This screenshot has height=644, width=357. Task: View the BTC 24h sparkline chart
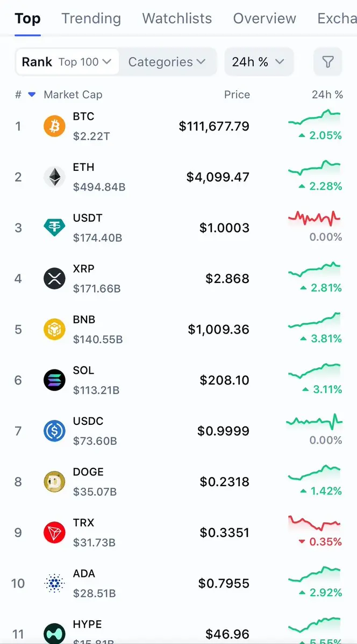(315, 118)
